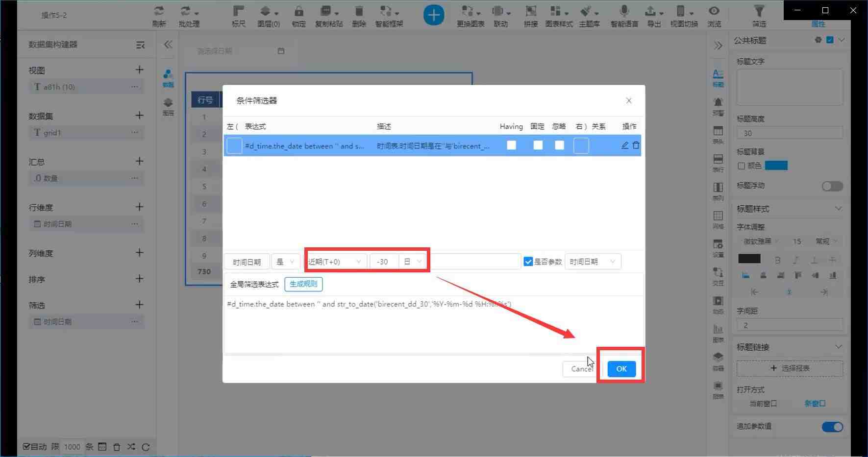Click the double right chevron expand icon
The width and height of the screenshot is (868, 457).
tap(718, 46)
